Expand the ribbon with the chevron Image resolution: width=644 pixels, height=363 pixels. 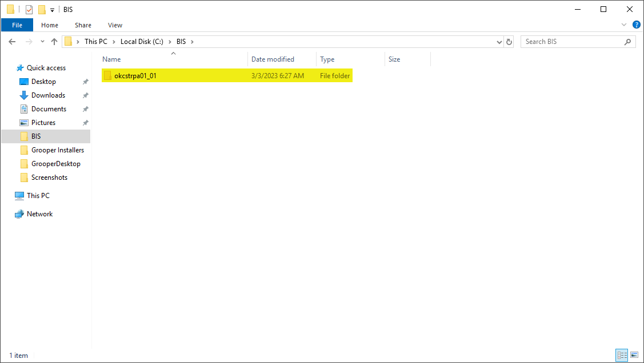click(624, 25)
